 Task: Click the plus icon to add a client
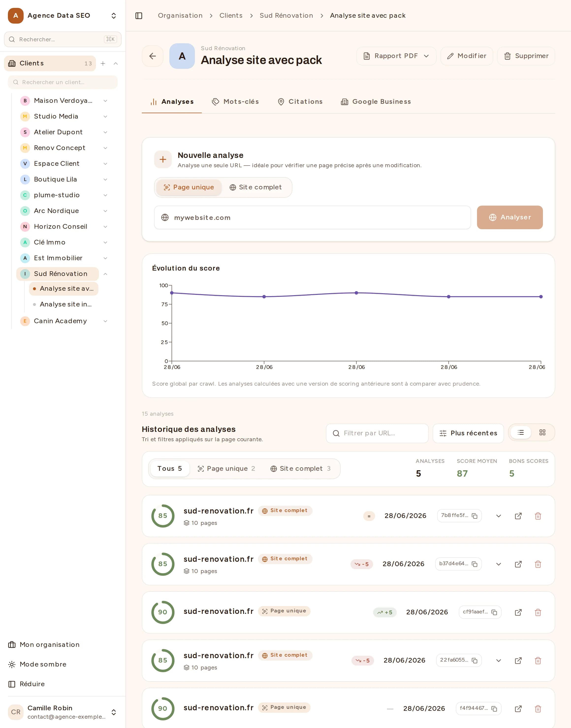(x=103, y=63)
